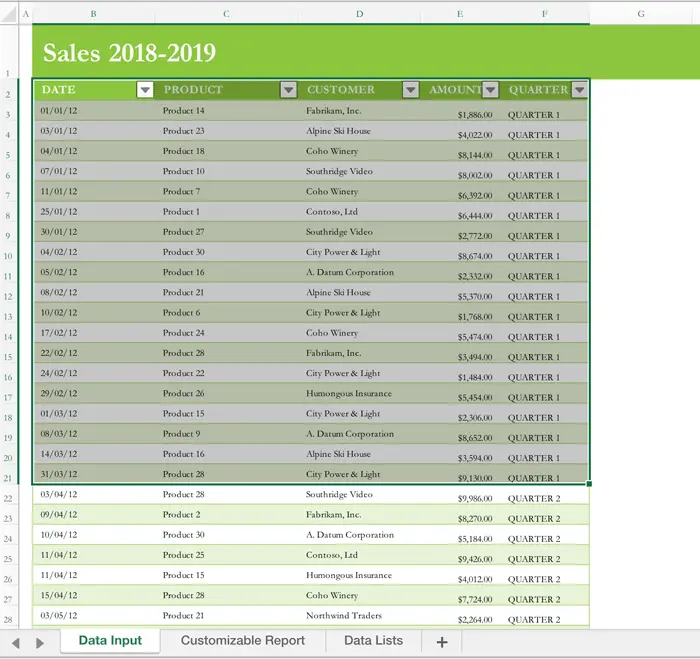The height and width of the screenshot is (659, 700).
Task: Switch to the Data Lists sheet tab
Action: 374,641
